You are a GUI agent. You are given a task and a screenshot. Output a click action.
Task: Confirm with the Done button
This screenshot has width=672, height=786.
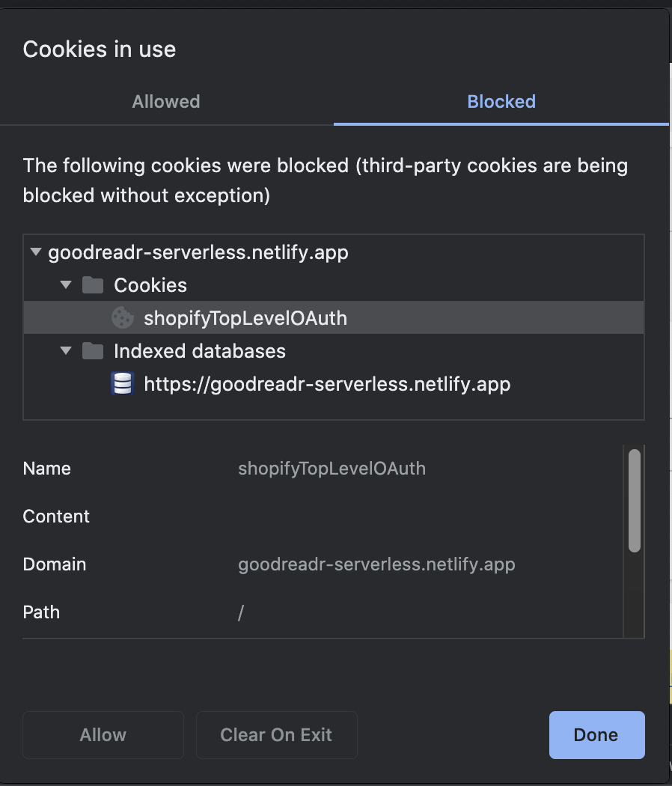[596, 734]
